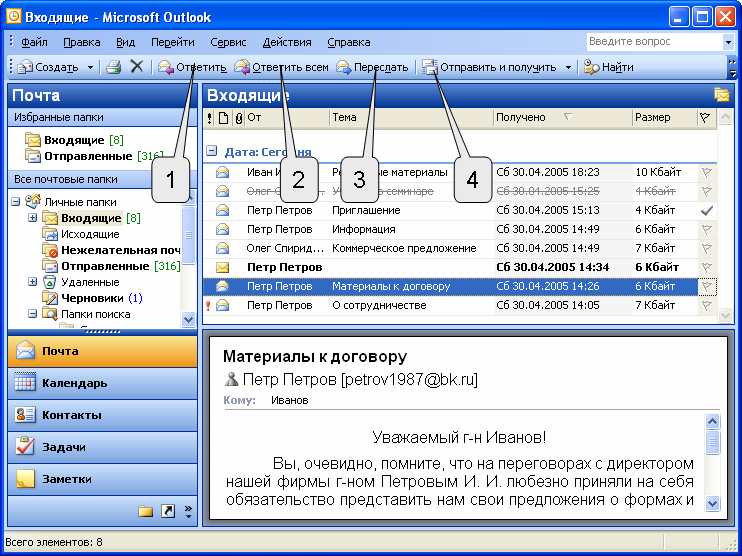Sort by attachment paperclip column
742x556 pixels.
239,118
